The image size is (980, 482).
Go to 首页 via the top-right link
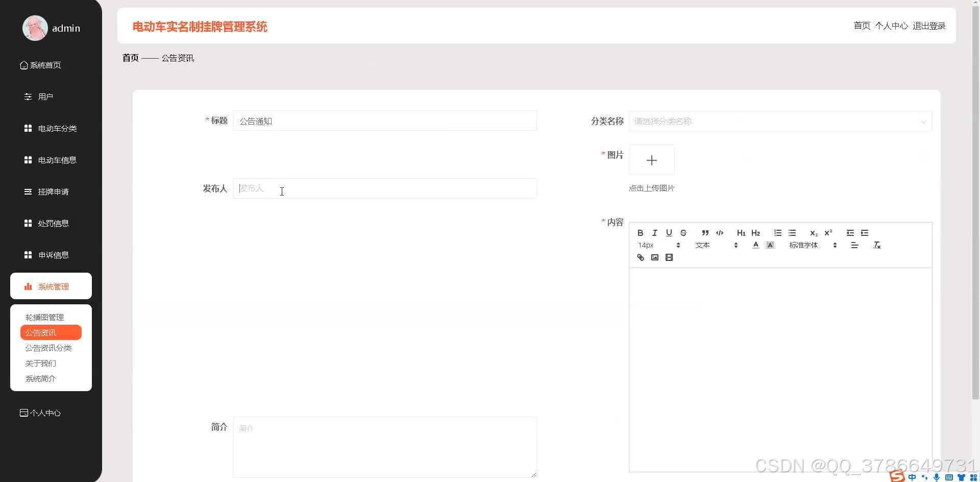[862, 26]
